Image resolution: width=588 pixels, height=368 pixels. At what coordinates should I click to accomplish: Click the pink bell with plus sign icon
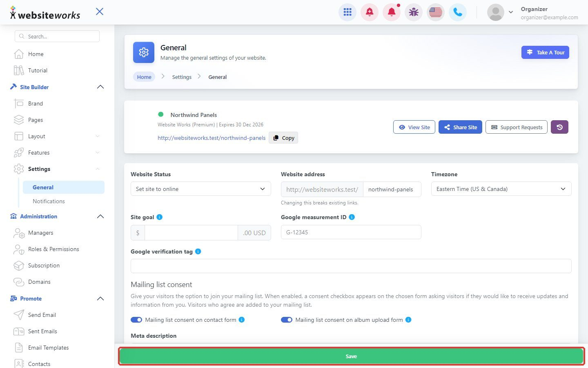tap(370, 12)
